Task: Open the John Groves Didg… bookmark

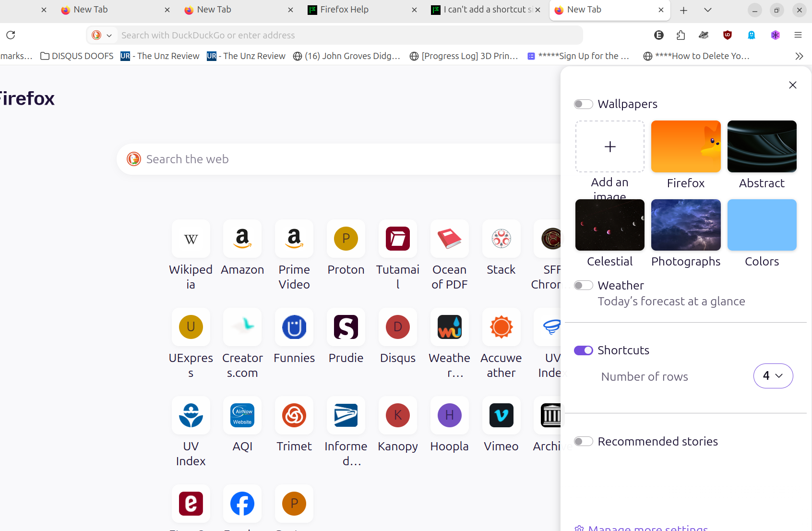Action: 346,56
